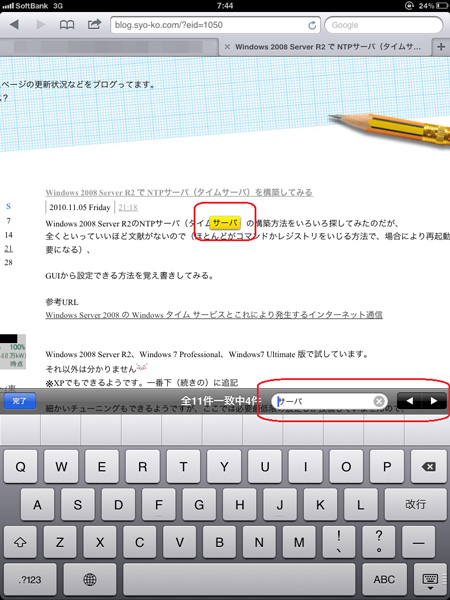Tap the A key

pos(38,505)
